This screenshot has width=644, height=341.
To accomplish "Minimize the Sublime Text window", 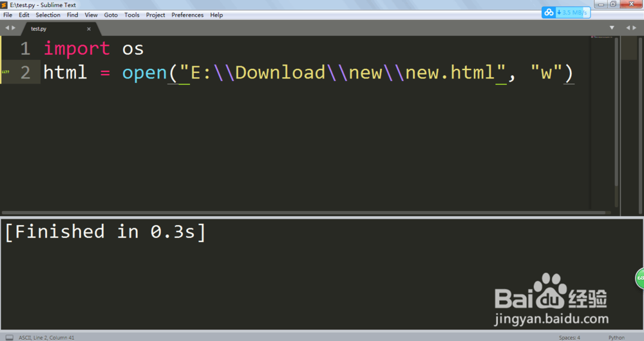I will point(601,4).
